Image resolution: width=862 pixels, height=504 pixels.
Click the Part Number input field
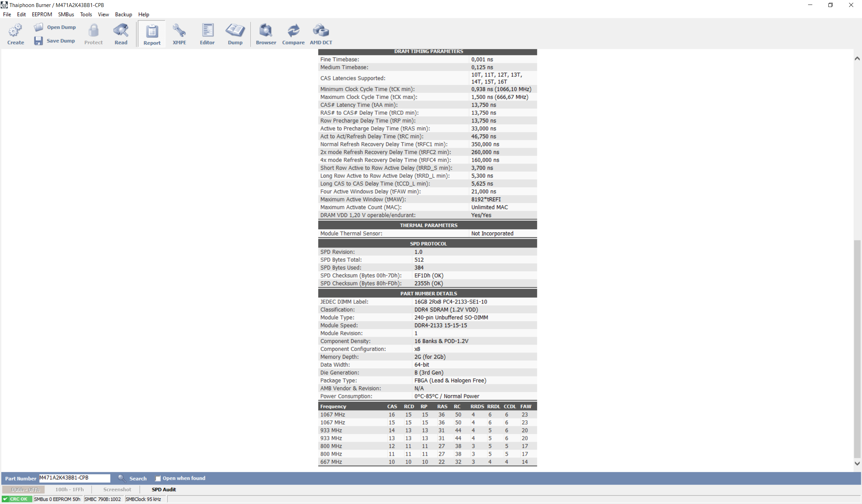click(x=74, y=478)
